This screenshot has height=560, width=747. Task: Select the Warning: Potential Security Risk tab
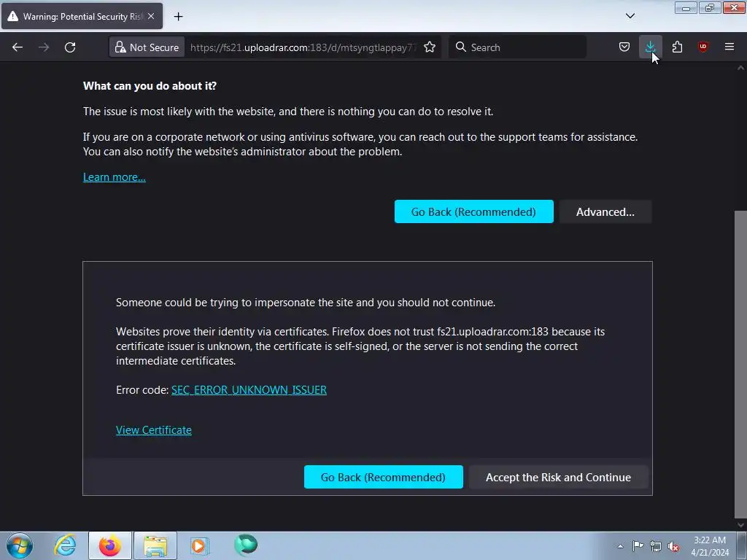pos(82,16)
